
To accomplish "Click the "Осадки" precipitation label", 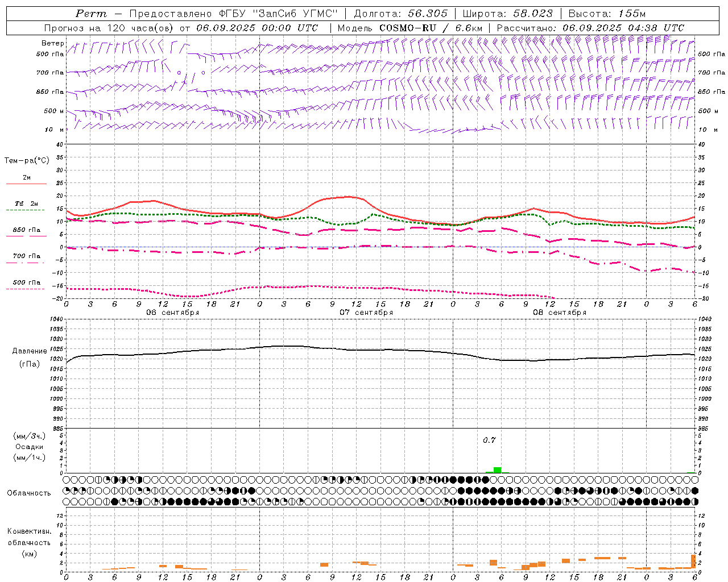I will [x=30, y=447].
